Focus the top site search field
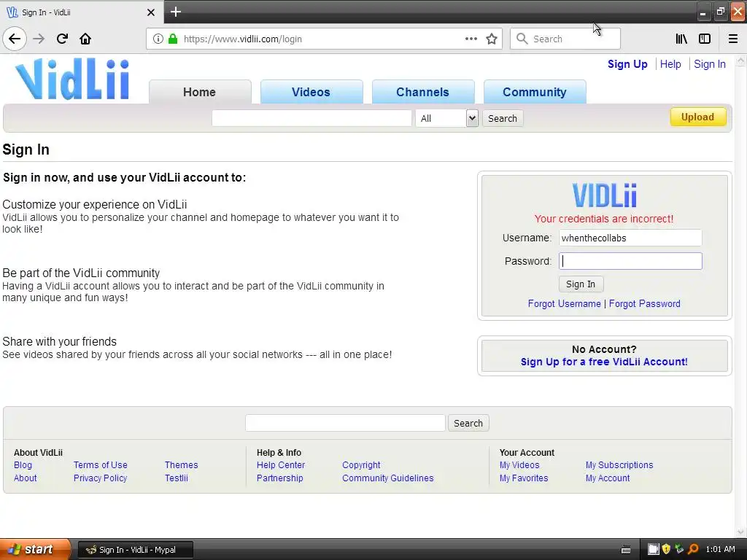Viewport: 747px width, 560px height. [311, 118]
